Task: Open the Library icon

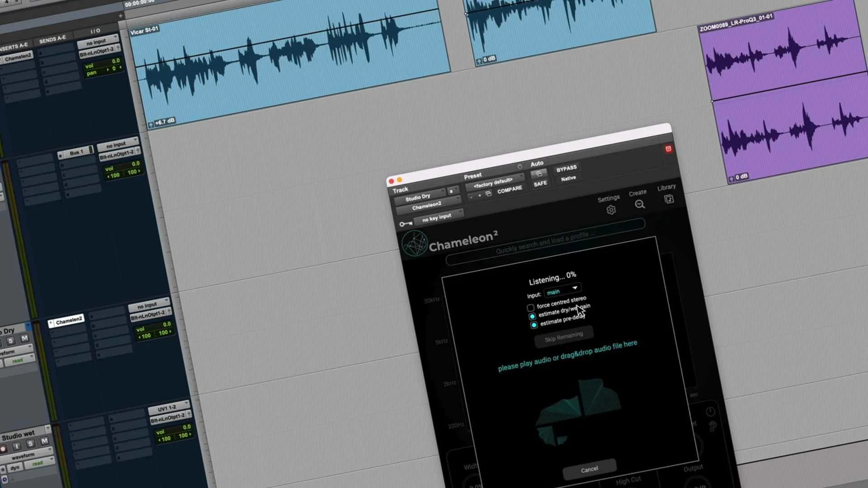Action: tap(669, 199)
